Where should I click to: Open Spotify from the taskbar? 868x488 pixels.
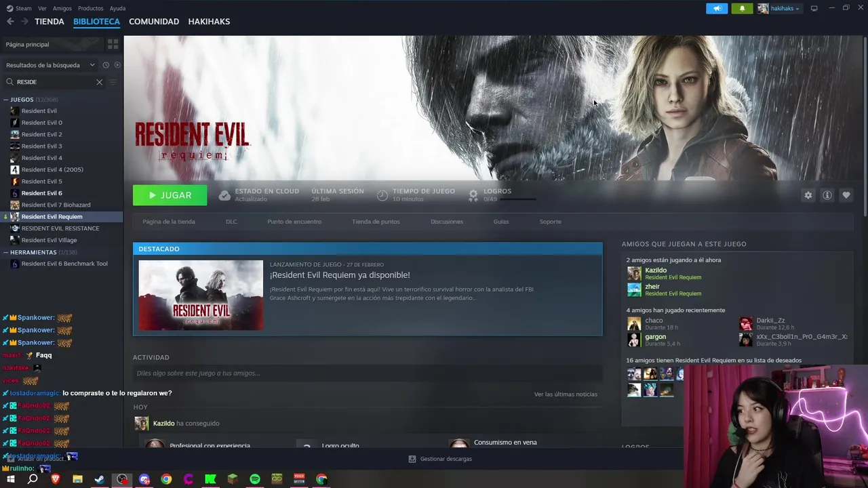coord(255,479)
